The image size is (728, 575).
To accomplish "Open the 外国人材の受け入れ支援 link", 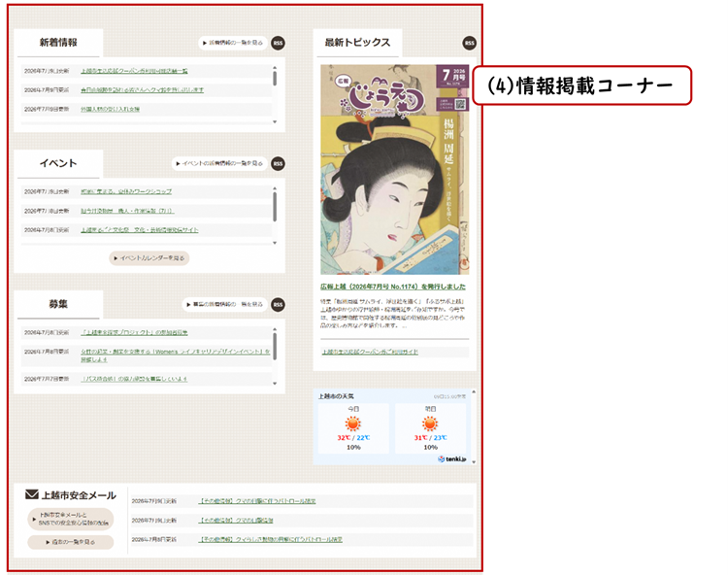I will [x=110, y=109].
